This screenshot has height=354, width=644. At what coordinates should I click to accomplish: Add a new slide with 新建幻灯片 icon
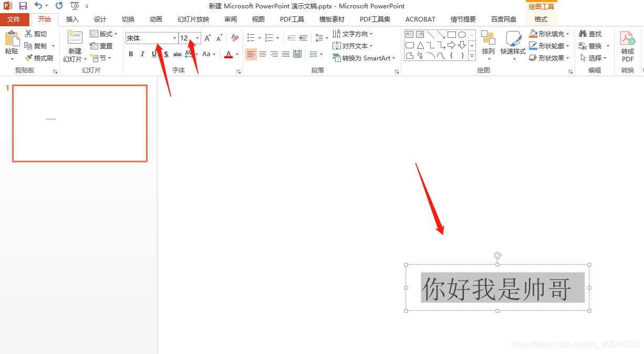(x=75, y=38)
